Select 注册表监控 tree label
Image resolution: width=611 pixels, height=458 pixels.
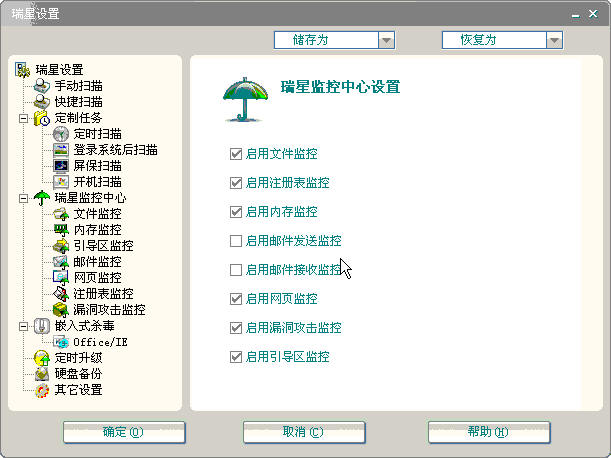pyautogui.click(x=103, y=294)
